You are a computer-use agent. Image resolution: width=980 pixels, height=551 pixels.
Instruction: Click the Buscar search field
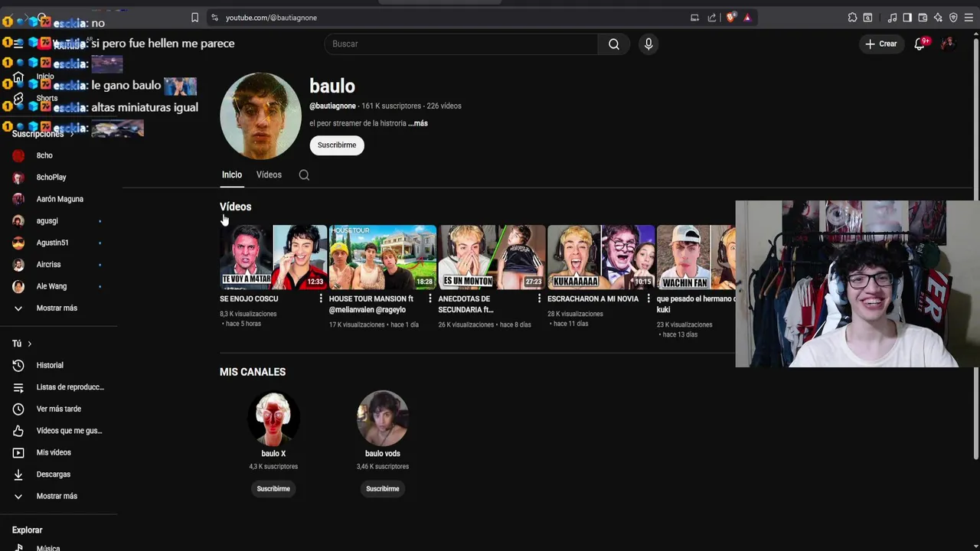point(461,44)
